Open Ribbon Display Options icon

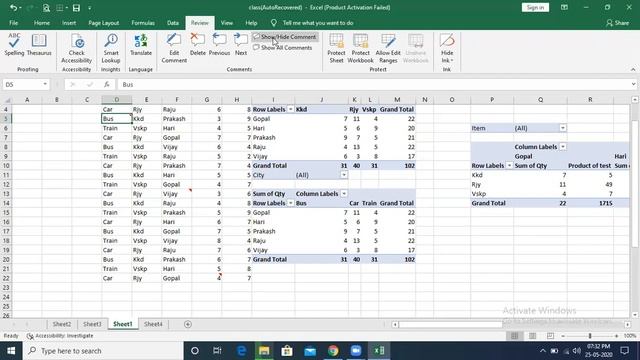pyautogui.click(x=564, y=7)
